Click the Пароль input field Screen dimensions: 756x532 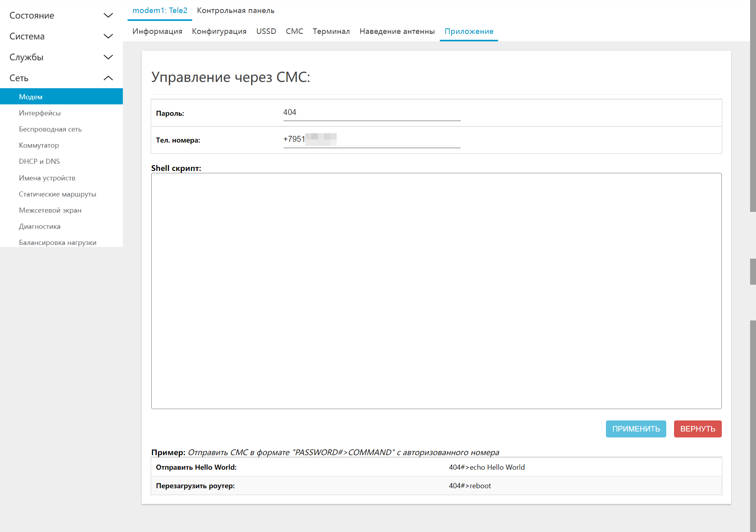372,113
